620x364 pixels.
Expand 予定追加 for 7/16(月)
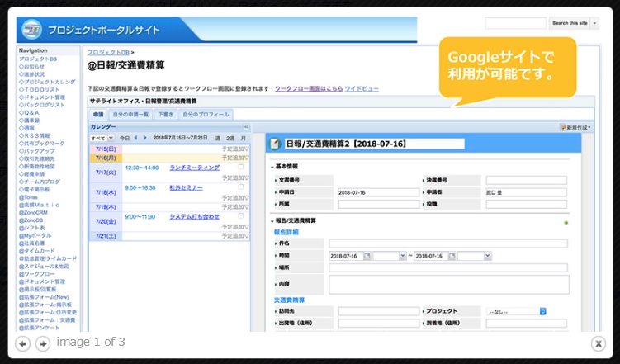235,158
